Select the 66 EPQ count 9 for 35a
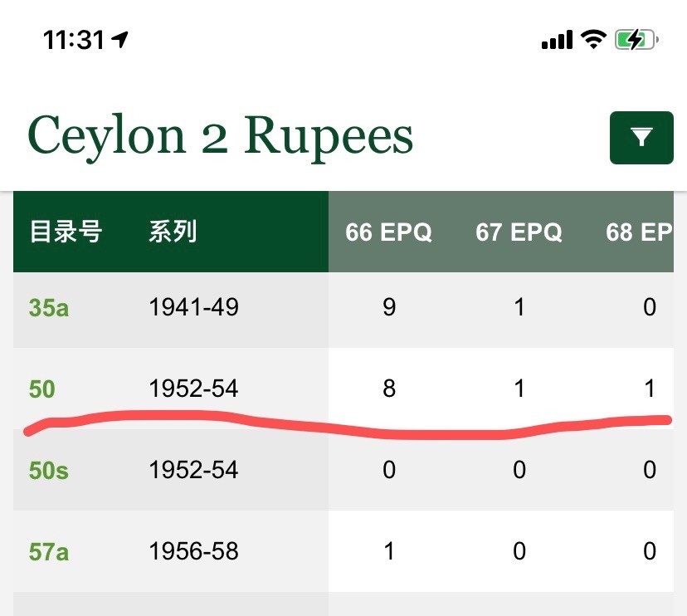 pos(389,307)
